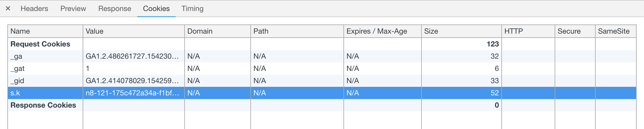
Task: Select the Cookies tab
Action: [x=156, y=9]
